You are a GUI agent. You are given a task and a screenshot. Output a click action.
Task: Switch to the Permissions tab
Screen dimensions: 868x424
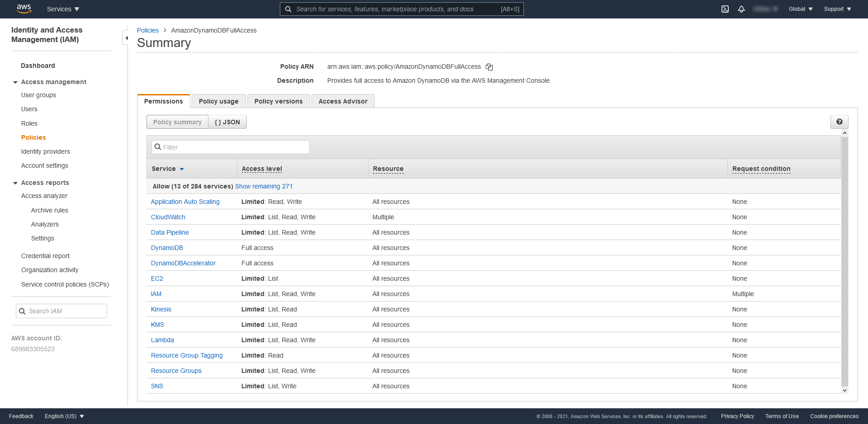164,101
